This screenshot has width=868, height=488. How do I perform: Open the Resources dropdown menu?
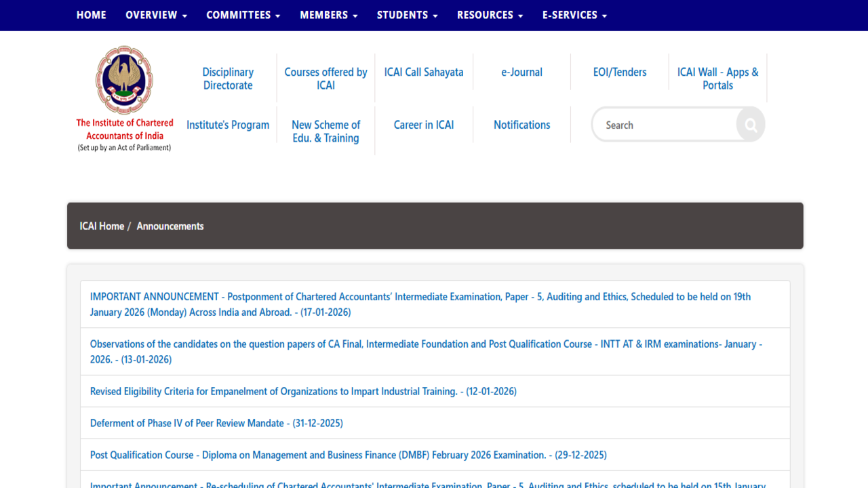point(490,15)
